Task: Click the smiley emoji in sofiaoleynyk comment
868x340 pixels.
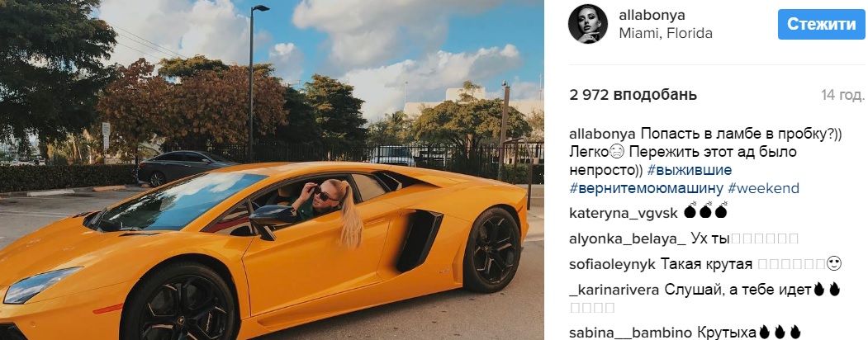Action: (833, 264)
